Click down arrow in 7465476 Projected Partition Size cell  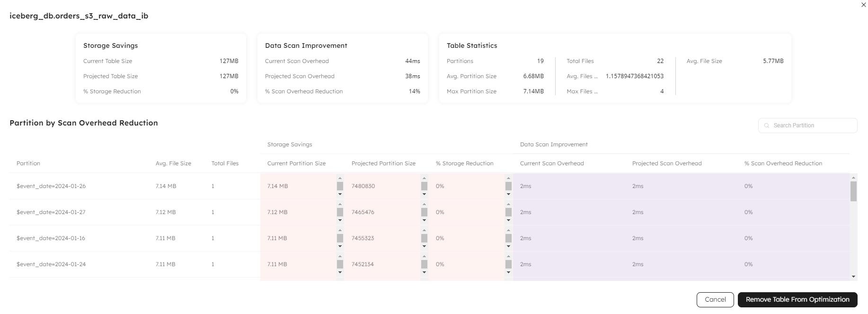pos(424,220)
